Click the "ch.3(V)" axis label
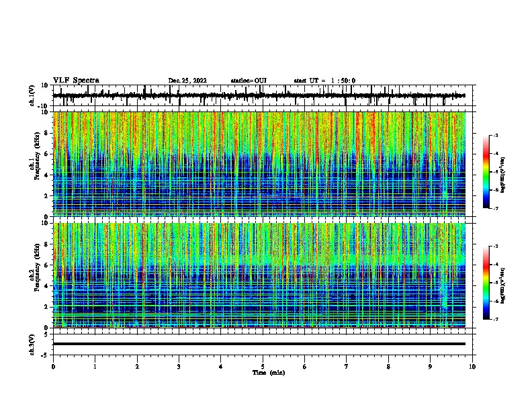Image resolution: width=532 pixels, height=411 pixels. [x=32, y=345]
